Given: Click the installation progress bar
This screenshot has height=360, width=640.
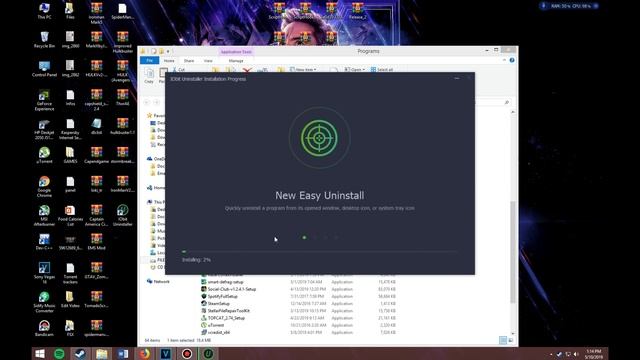Looking at the screenshot, I should click(x=320, y=251).
